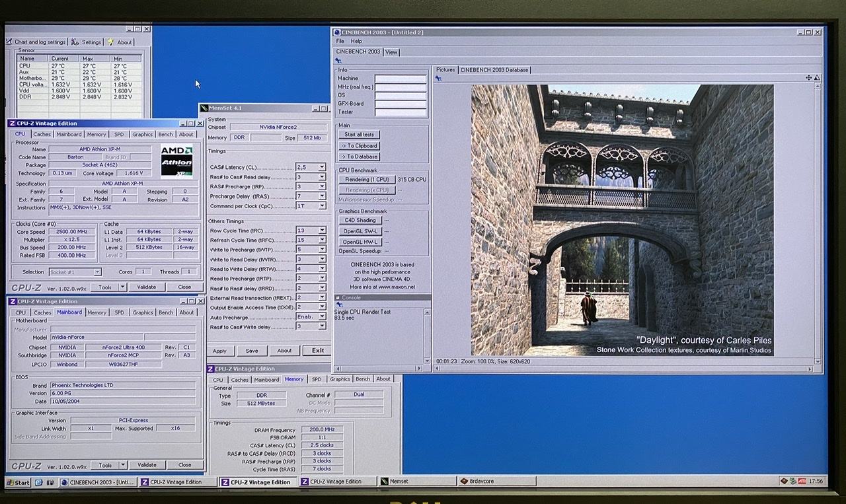The width and height of the screenshot is (846, 504).
Task: Click the Close button in the CPU-Z Mainboard window
Action: point(184,465)
